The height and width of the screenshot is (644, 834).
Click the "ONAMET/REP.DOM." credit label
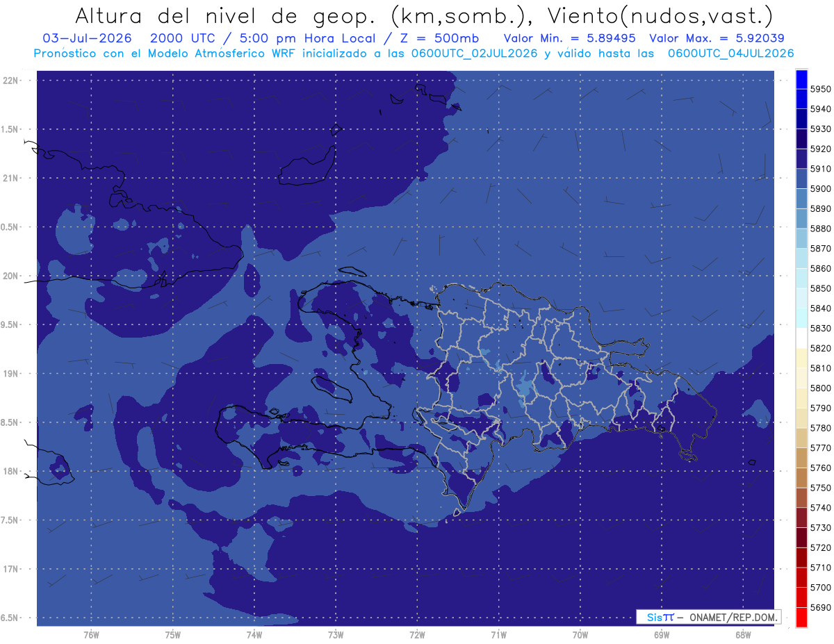(x=732, y=617)
